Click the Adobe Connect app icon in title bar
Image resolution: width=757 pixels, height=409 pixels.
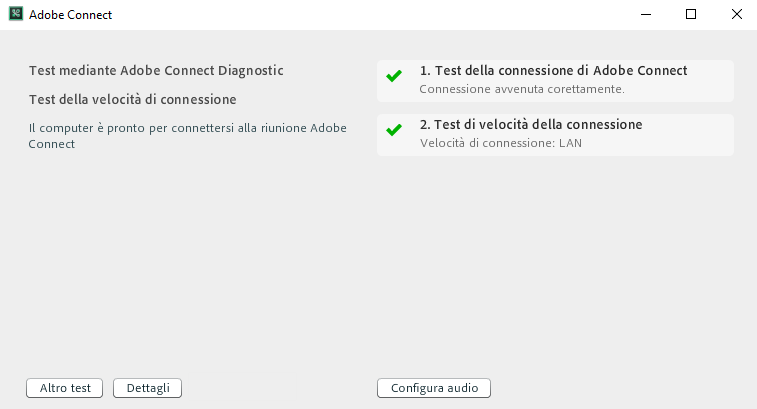pos(16,15)
